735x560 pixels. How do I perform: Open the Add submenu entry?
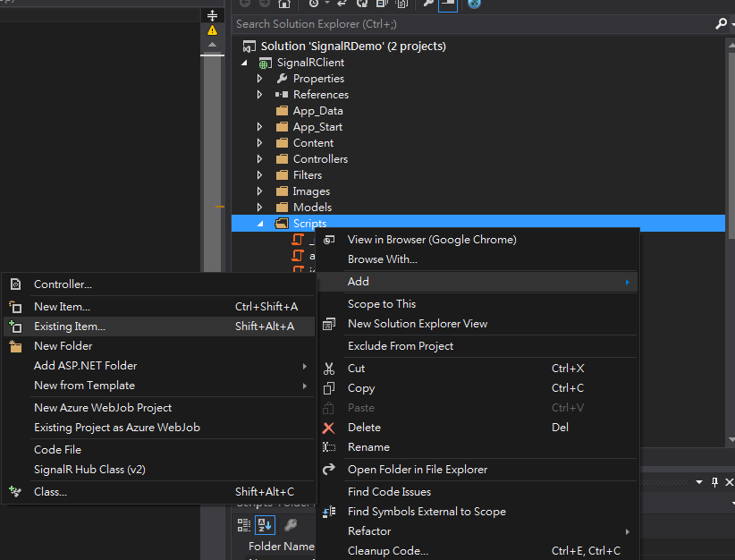coord(477,282)
